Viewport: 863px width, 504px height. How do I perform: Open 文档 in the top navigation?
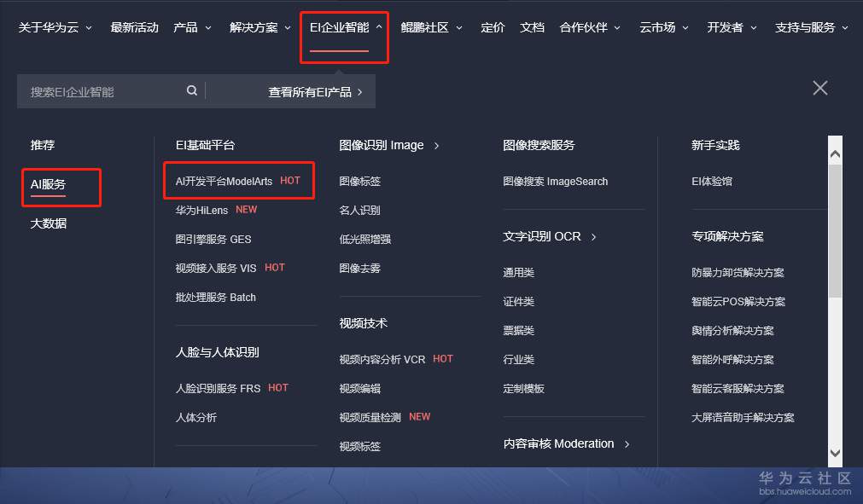[x=532, y=27]
